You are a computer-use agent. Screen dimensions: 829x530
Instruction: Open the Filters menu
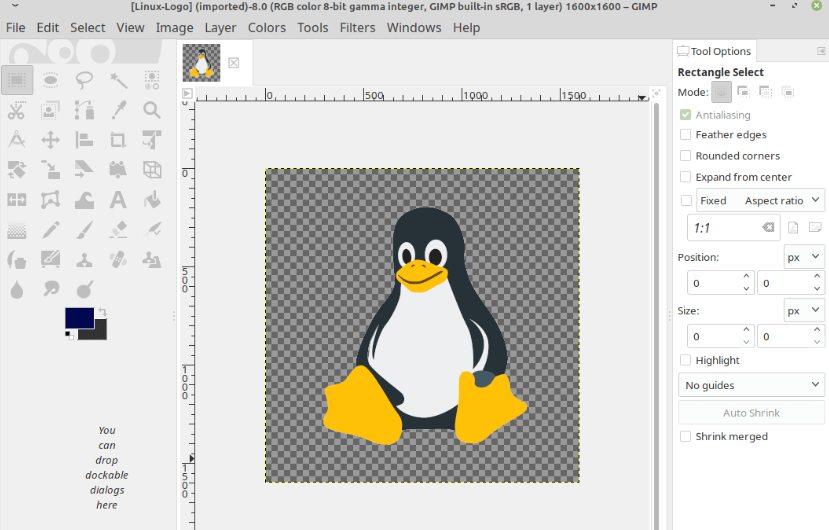point(357,28)
